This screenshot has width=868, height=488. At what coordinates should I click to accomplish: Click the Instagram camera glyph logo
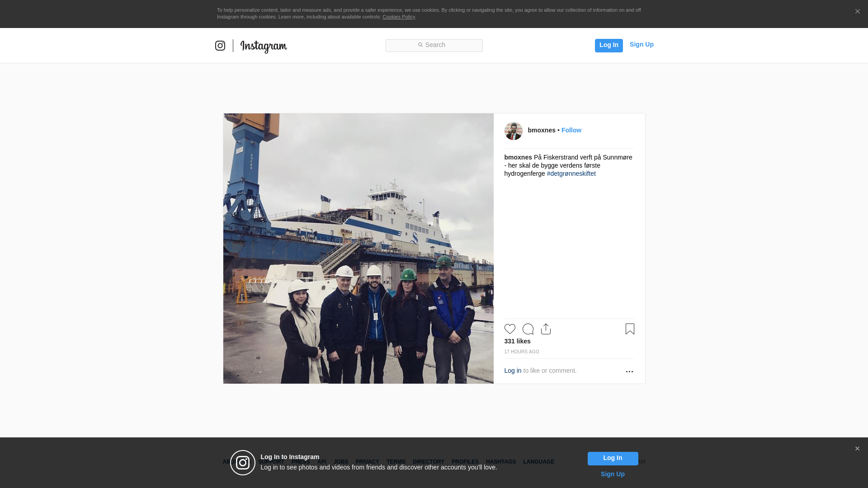click(x=220, y=46)
